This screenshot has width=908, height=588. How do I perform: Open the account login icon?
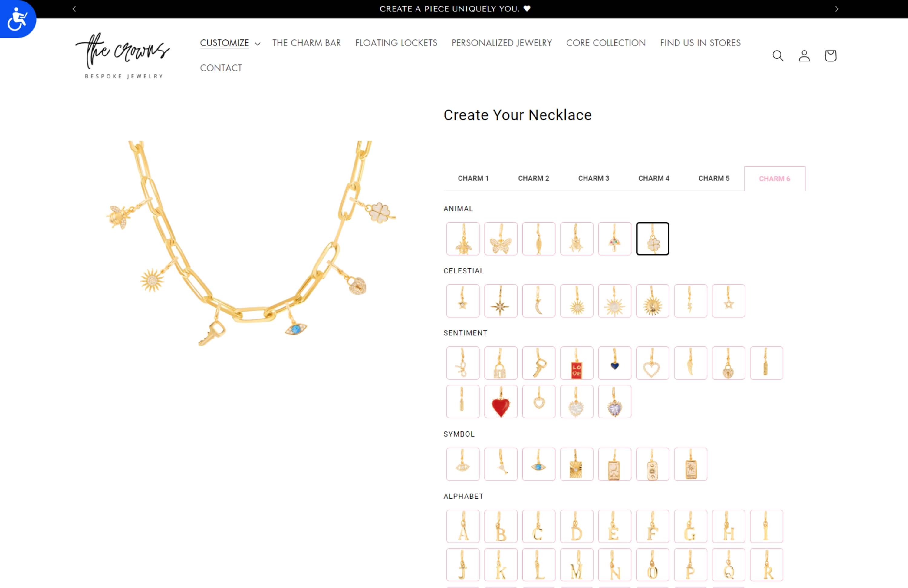pos(804,56)
